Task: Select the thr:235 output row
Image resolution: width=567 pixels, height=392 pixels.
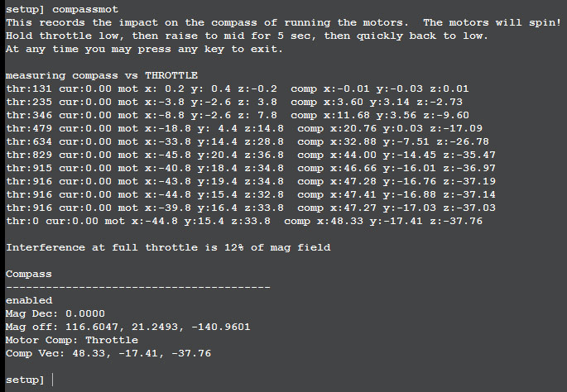Action: pyautogui.click(x=234, y=102)
